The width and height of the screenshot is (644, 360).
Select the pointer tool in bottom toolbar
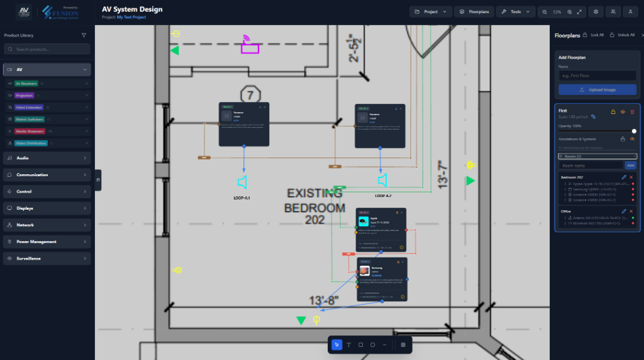(337, 345)
